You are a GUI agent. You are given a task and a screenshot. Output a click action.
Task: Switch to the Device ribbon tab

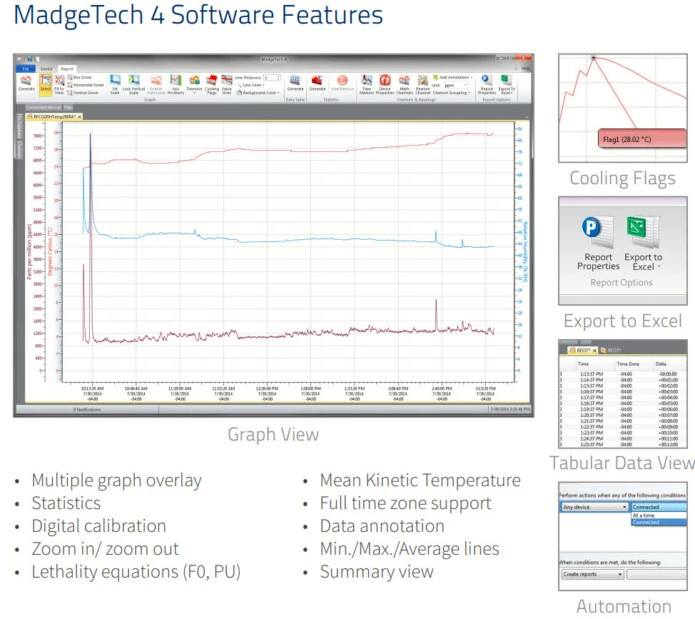coord(46,68)
